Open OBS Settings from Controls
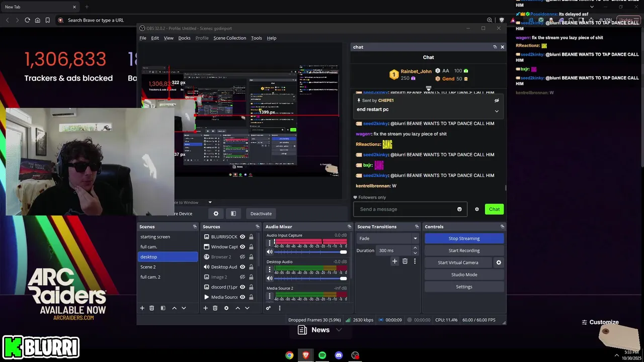The width and height of the screenshot is (644, 362). [464, 287]
